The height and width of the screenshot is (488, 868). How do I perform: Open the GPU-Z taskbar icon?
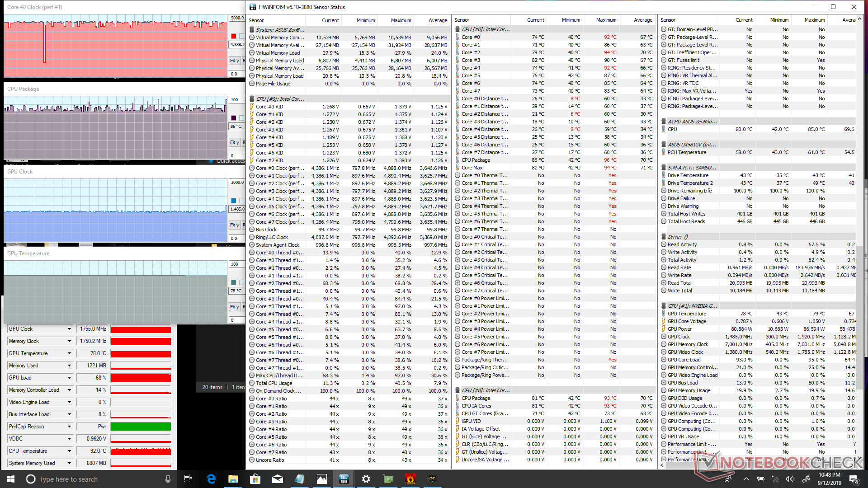tap(388, 479)
